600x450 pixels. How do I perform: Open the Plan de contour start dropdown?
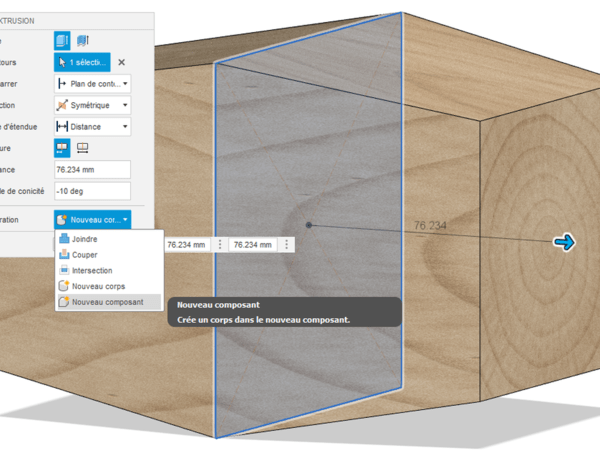(x=93, y=84)
